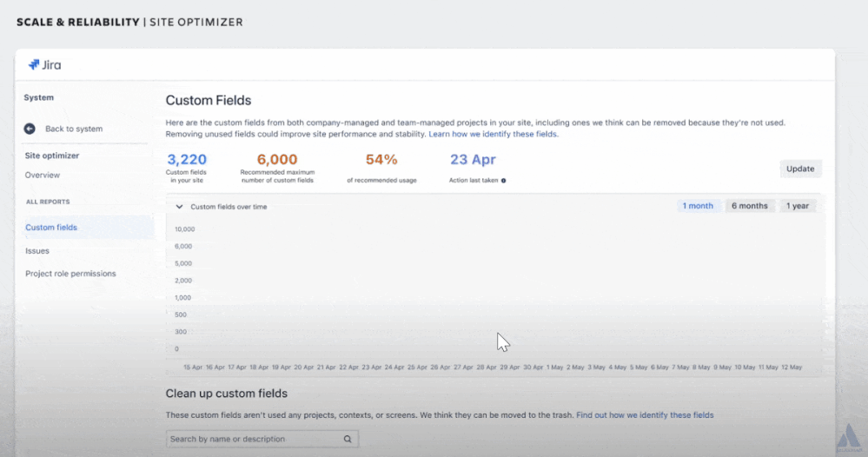This screenshot has height=457, width=868.
Task: Click the Clean up custom fields heading
Action: (x=227, y=394)
